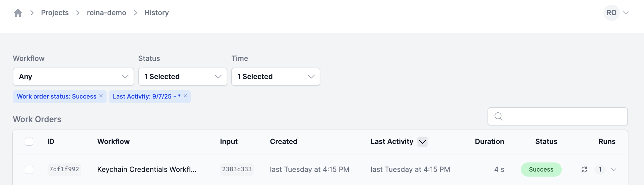Remove the Work order status: Success filter
The height and width of the screenshot is (185, 644).
coord(101,96)
